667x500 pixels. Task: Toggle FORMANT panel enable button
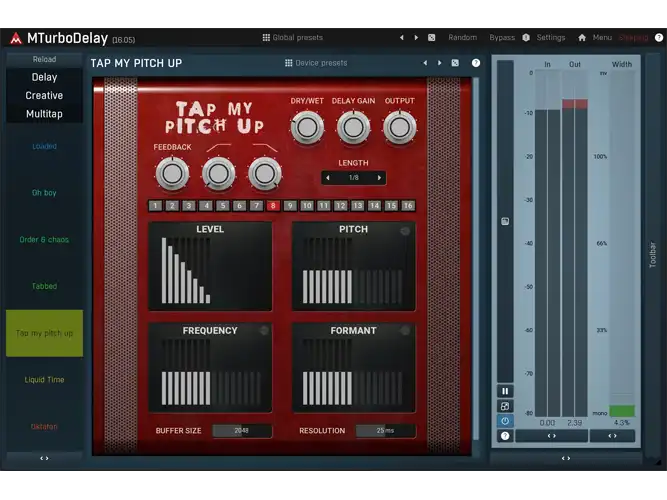[405, 330]
